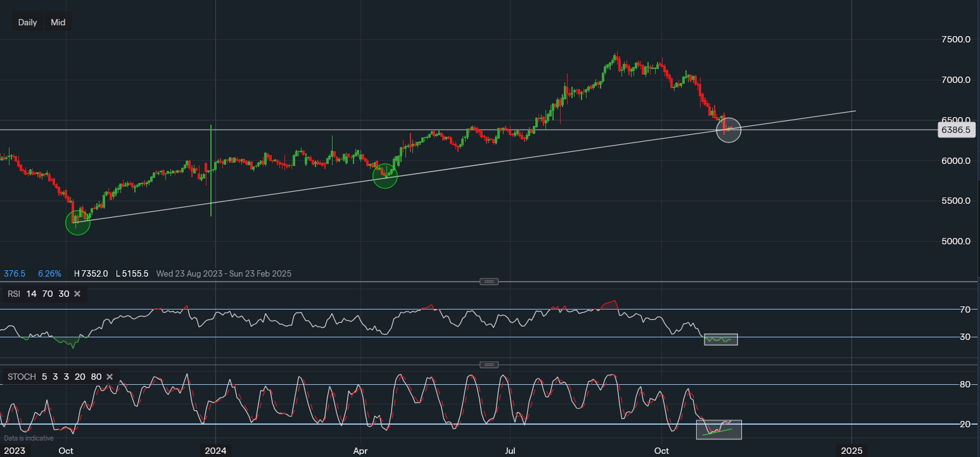Open STOCH settings by clicking the STOCH label
This screenshot has height=457, width=980.
pos(21,377)
